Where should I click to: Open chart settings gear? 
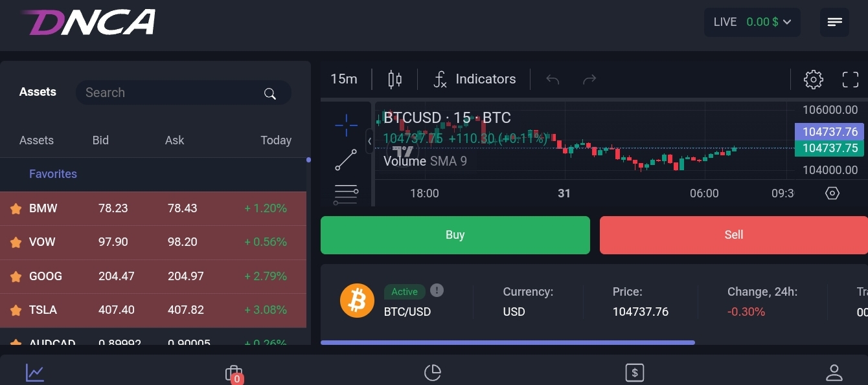tap(813, 80)
